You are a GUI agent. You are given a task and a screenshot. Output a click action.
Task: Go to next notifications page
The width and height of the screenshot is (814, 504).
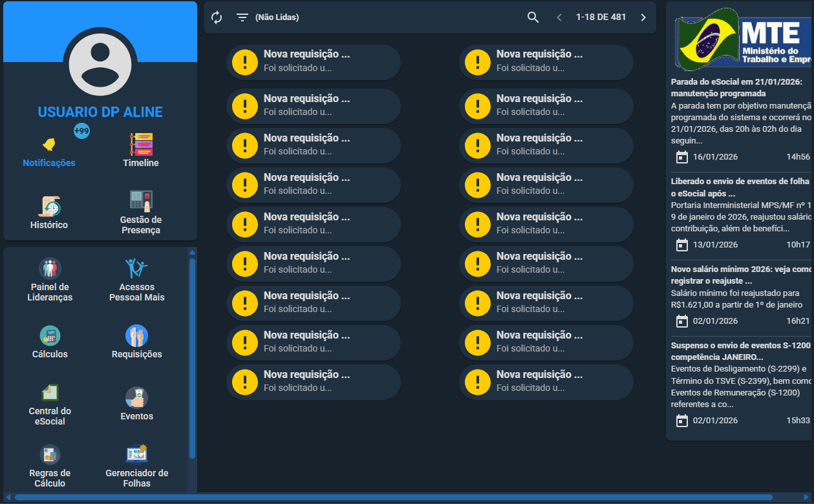pyautogui.click(x=643, y=17)
